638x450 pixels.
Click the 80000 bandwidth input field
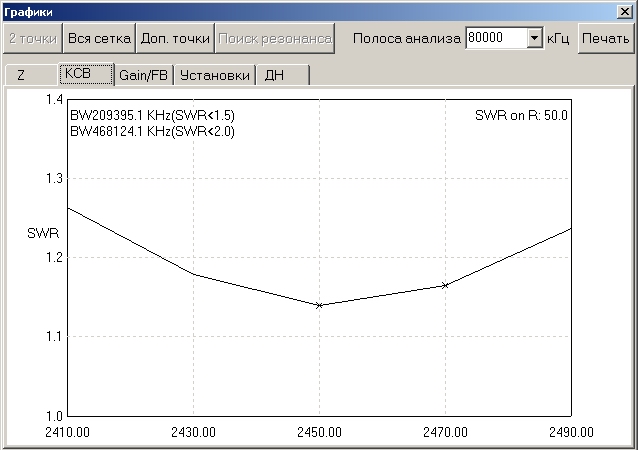[495, 38]
